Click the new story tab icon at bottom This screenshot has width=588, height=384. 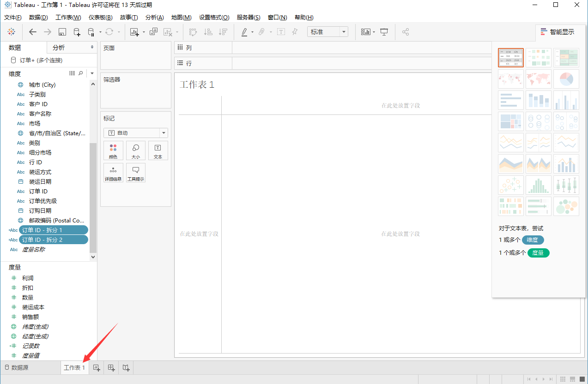126,368
